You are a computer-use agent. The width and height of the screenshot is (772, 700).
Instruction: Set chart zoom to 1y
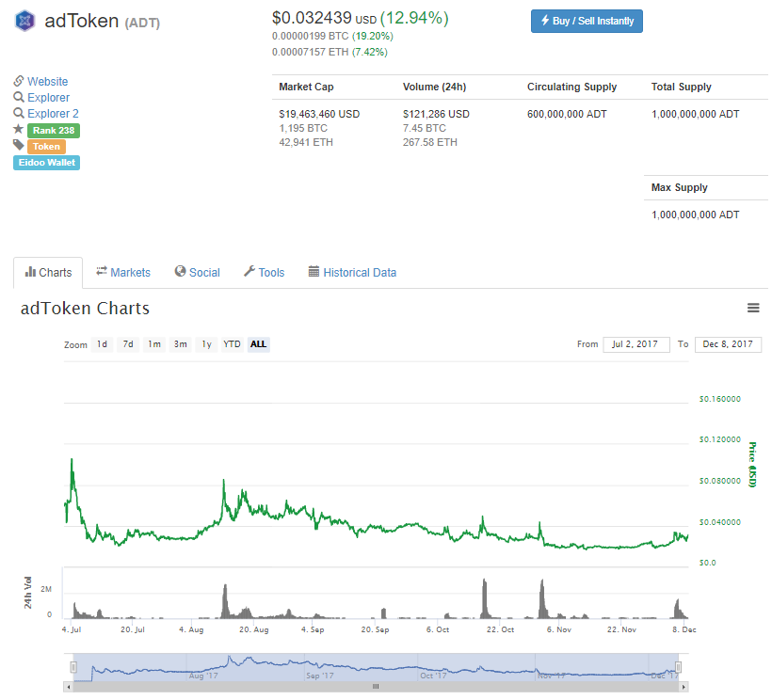pyautogui.click(x=206, y=344)
